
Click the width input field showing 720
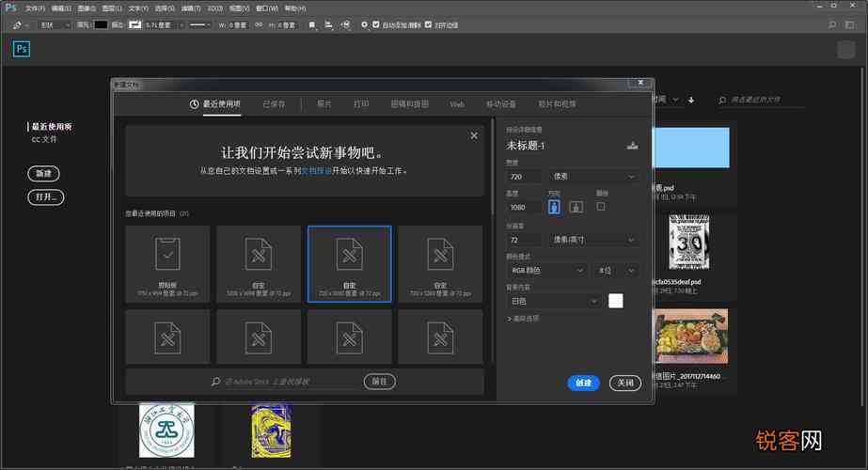524,177
